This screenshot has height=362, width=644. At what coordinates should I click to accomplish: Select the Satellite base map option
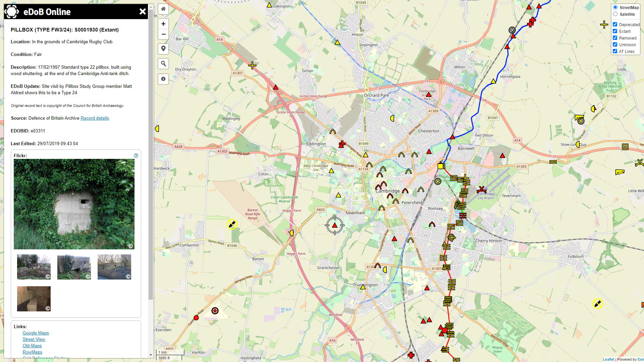coord(615,14)
